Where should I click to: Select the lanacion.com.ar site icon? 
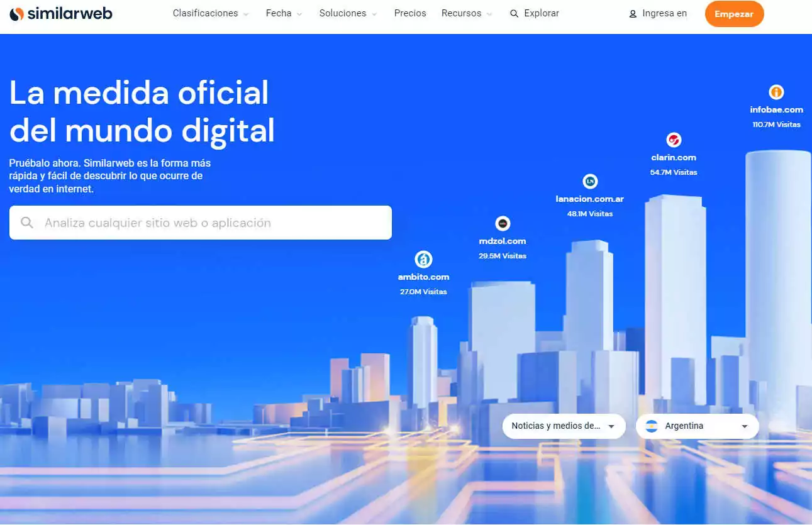click(590, 182)
